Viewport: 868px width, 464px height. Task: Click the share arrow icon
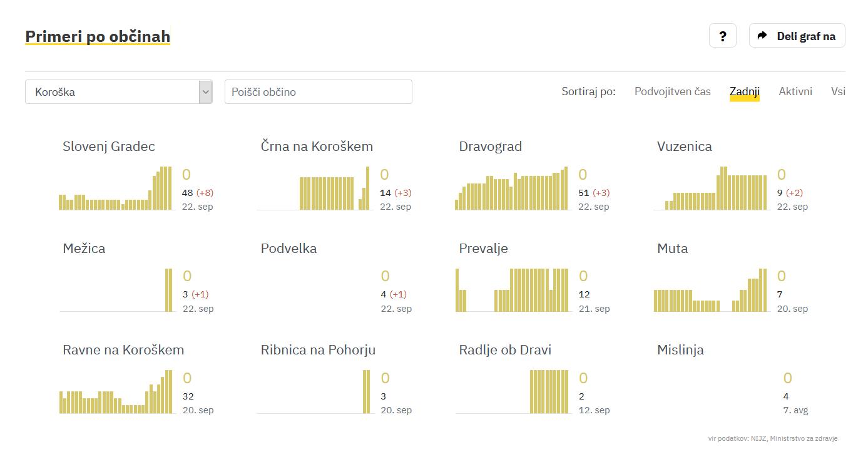pyautogui.click(x=762, y=36)
